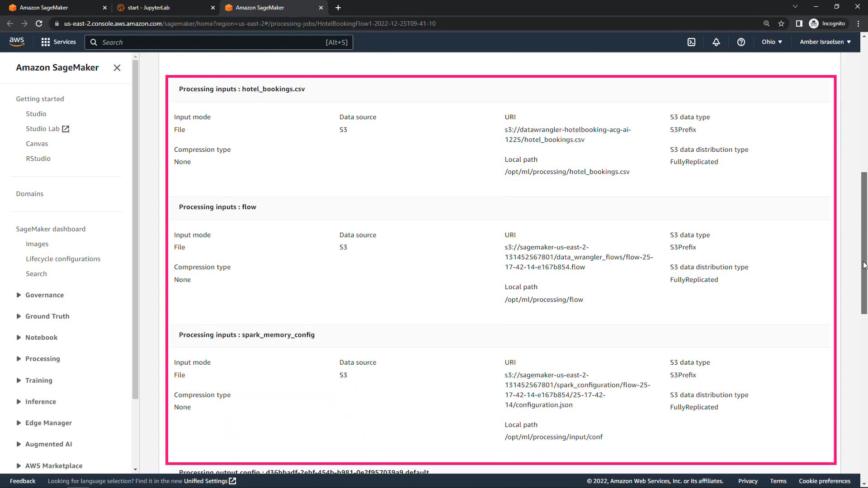Open the Services grid menu
This screenshot has width=868, height=488.
[x=58, y=42]
